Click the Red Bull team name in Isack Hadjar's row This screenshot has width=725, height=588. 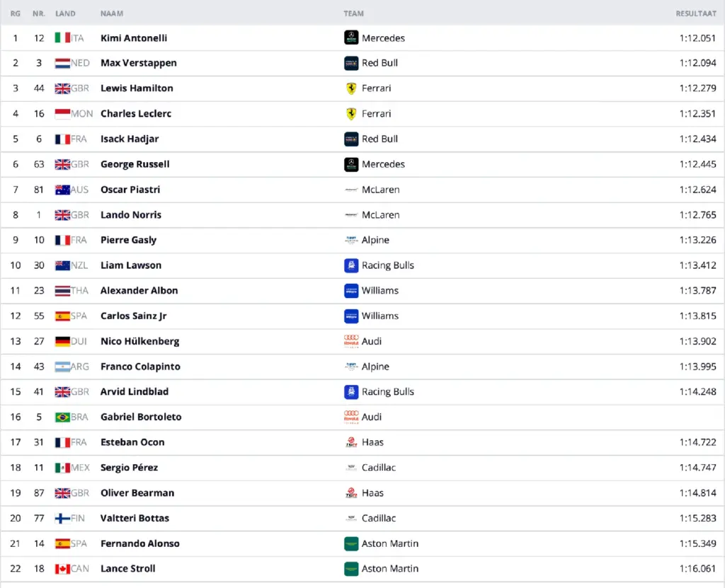point(379,139)
